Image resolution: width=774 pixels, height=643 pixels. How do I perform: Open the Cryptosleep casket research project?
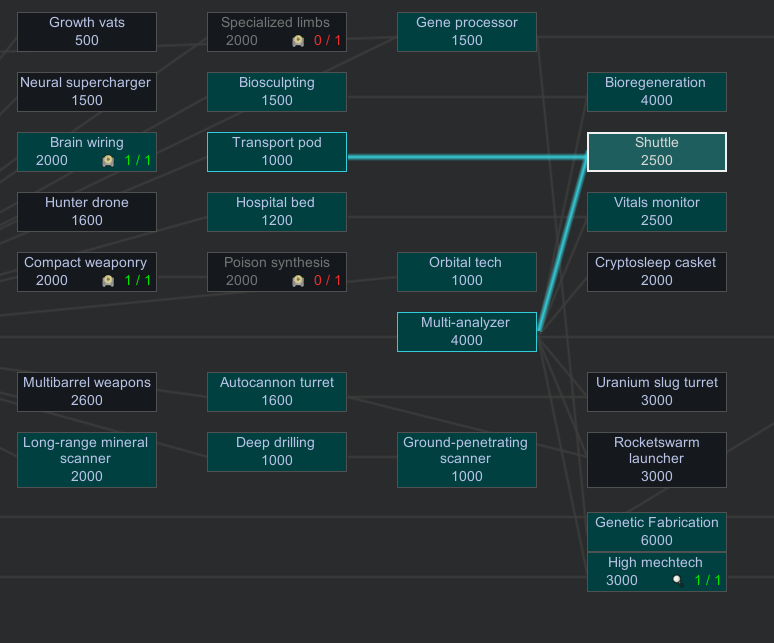pos(657,272)
